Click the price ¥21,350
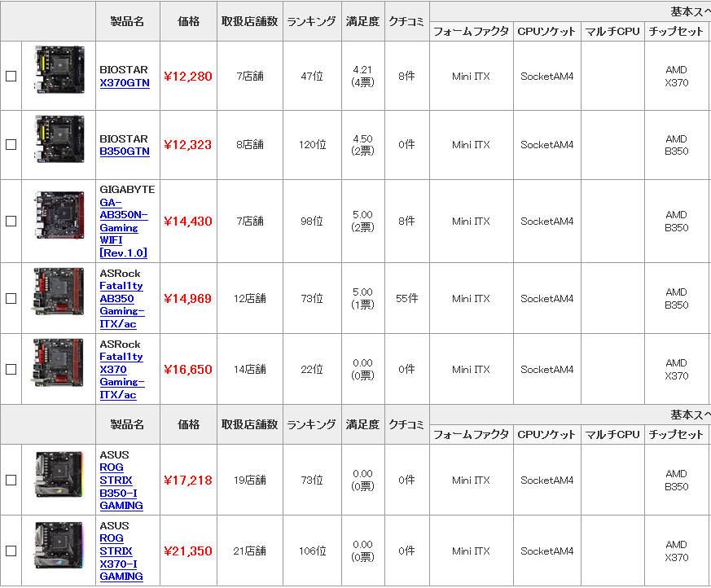711x588 pixels. pos(187,551)
